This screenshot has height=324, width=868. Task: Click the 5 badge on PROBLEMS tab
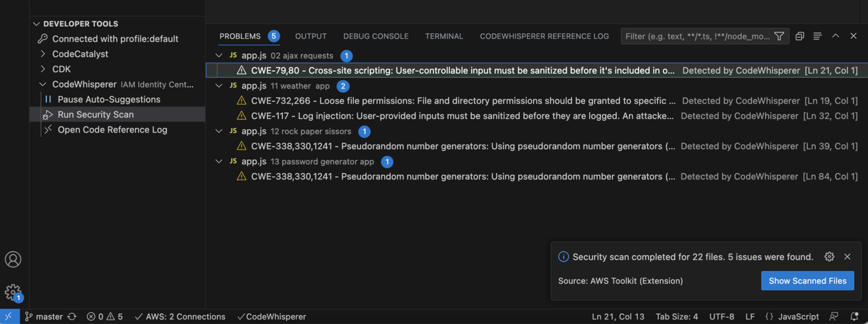pos(274,36)
